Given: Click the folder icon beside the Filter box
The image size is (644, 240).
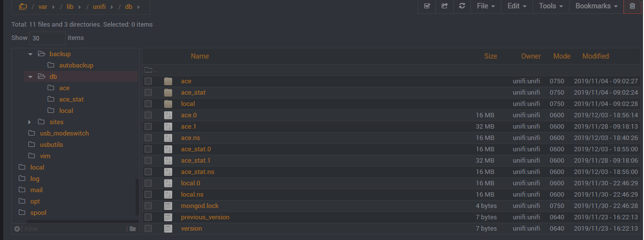Looking at the screenshot, I should (x=132, y=229).
